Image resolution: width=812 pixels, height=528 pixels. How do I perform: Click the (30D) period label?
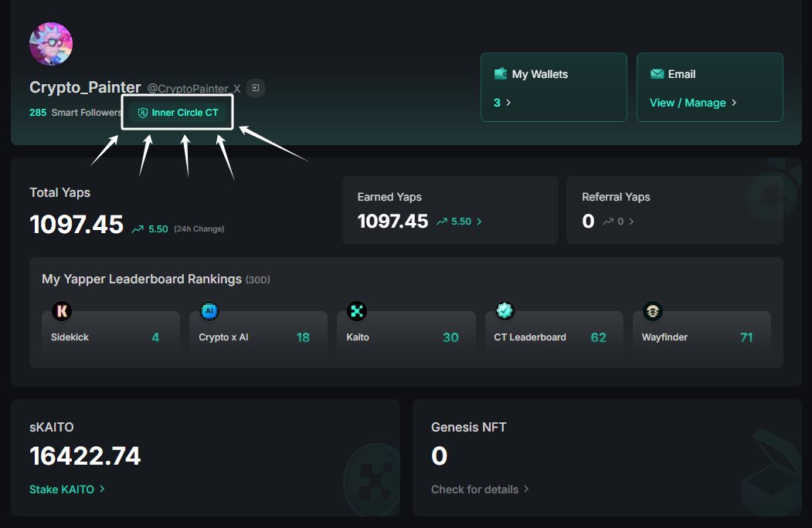258,280
